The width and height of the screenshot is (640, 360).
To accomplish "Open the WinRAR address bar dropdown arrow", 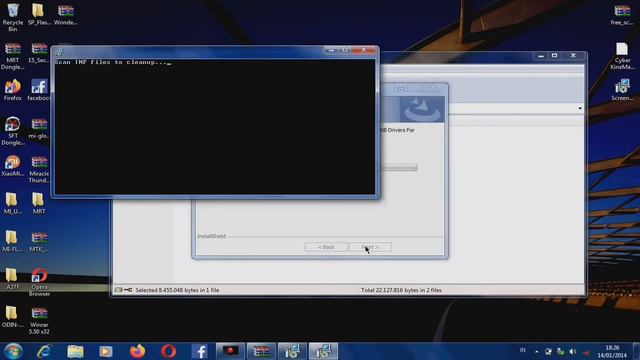I will click(x=580, y=108).
